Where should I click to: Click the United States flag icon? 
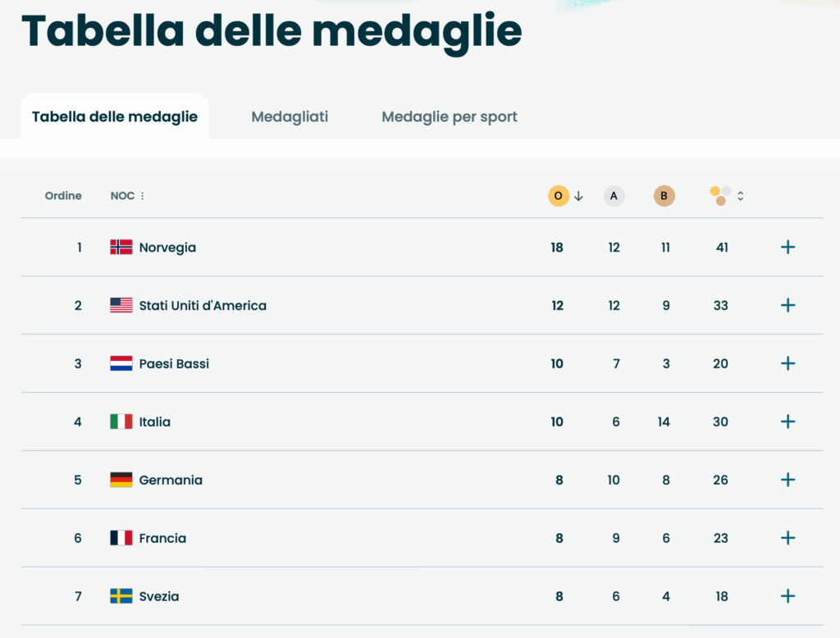pos(121,305)
